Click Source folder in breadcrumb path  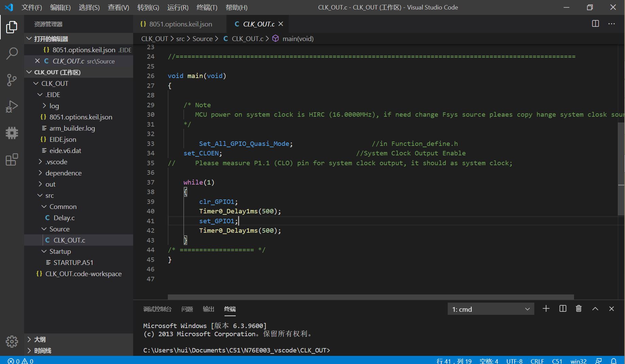click(202, 39)
